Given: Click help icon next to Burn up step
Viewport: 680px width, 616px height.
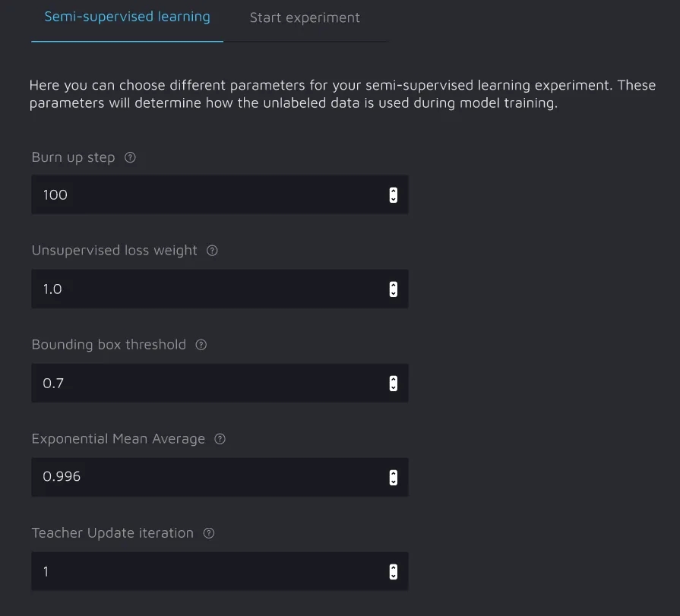Looking at the screenshot, I should click(x=130, y=158).
